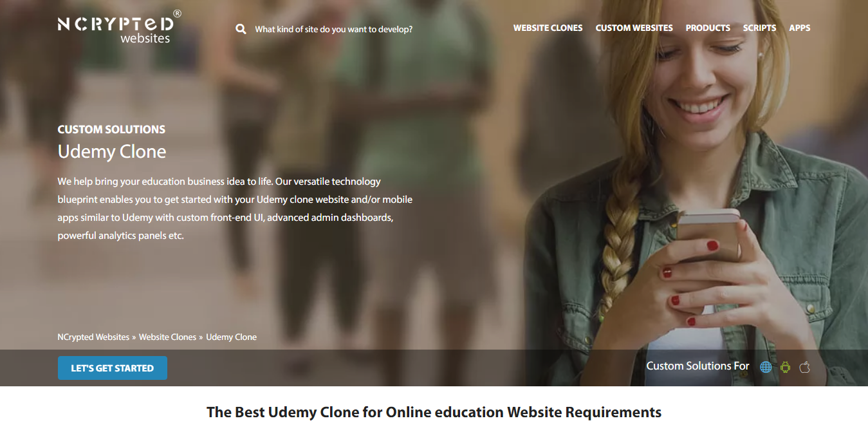Select the web globe platform icon
868x423 pixels.
pos(766,367)
